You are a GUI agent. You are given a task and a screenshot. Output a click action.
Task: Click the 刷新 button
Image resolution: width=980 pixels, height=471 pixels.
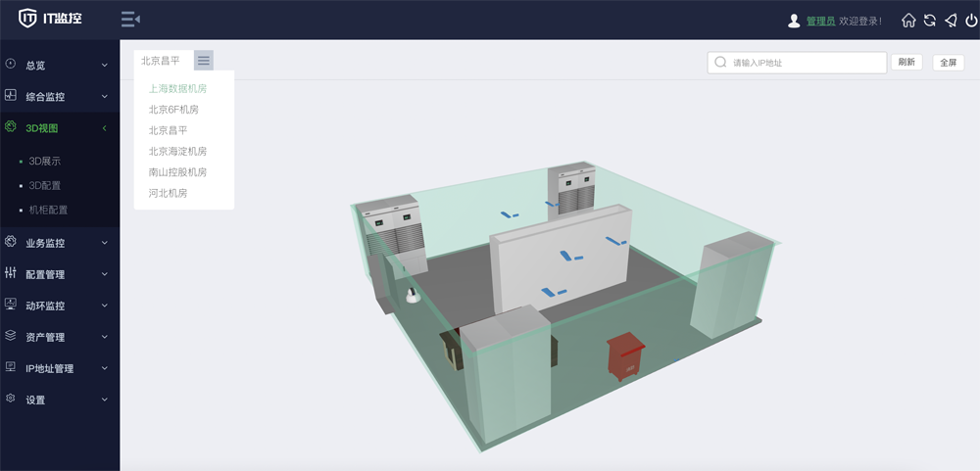906,62
